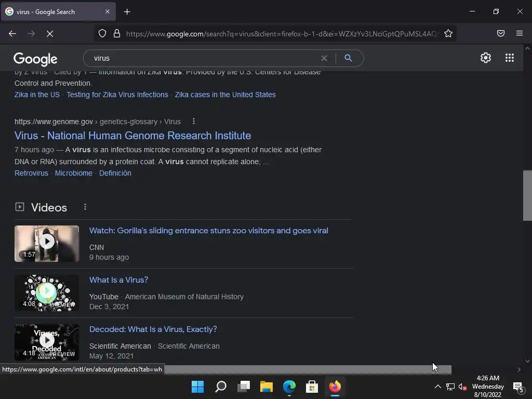View site security padlock info
Viewport: 532px width, 399px height.
[117, 33]
